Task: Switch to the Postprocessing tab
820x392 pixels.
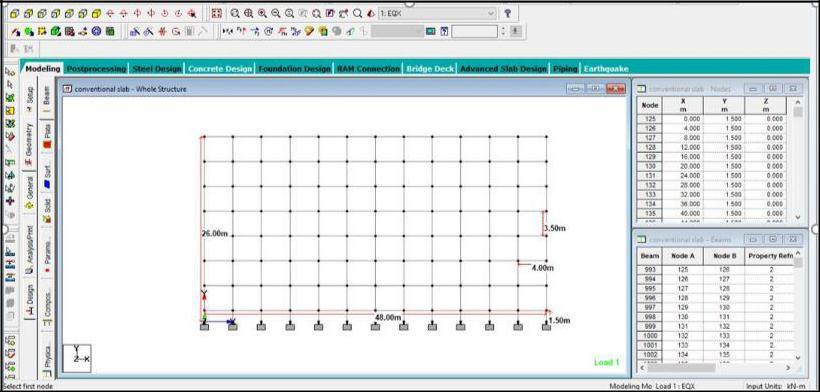Action: (x=96, y=68)
